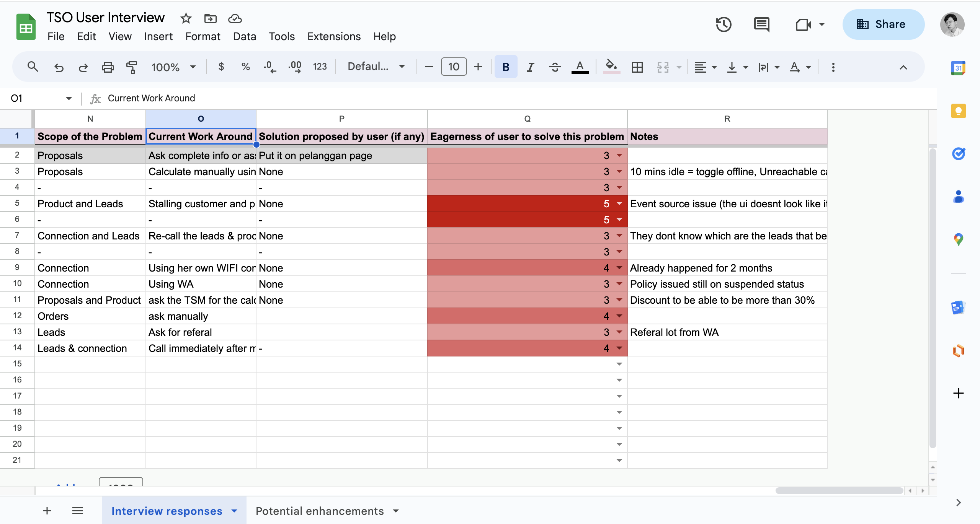Show all sheets list
This screenshot has width=980, height=524.
pos(78,511)
